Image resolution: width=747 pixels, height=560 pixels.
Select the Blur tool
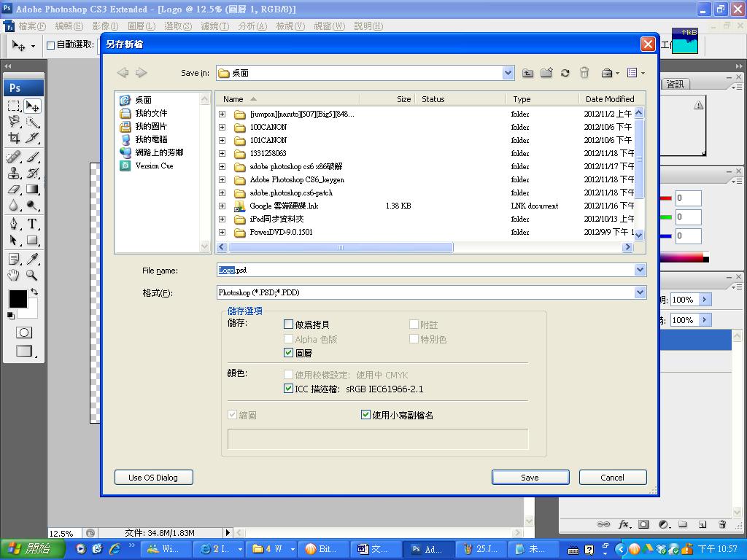[x=15, y=205]
